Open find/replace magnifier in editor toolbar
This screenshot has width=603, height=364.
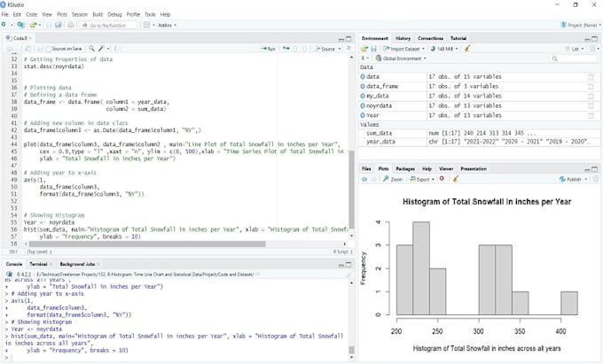click(x=91, y=49)
